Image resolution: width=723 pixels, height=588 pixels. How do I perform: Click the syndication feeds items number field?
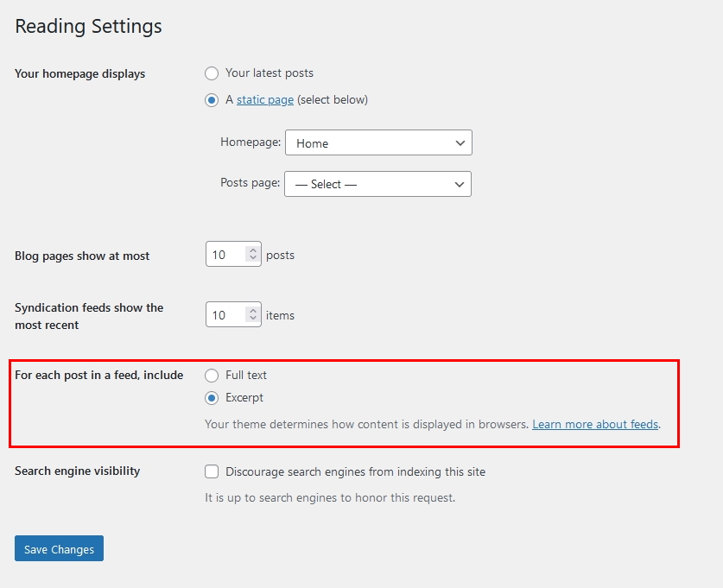point(225,315)
